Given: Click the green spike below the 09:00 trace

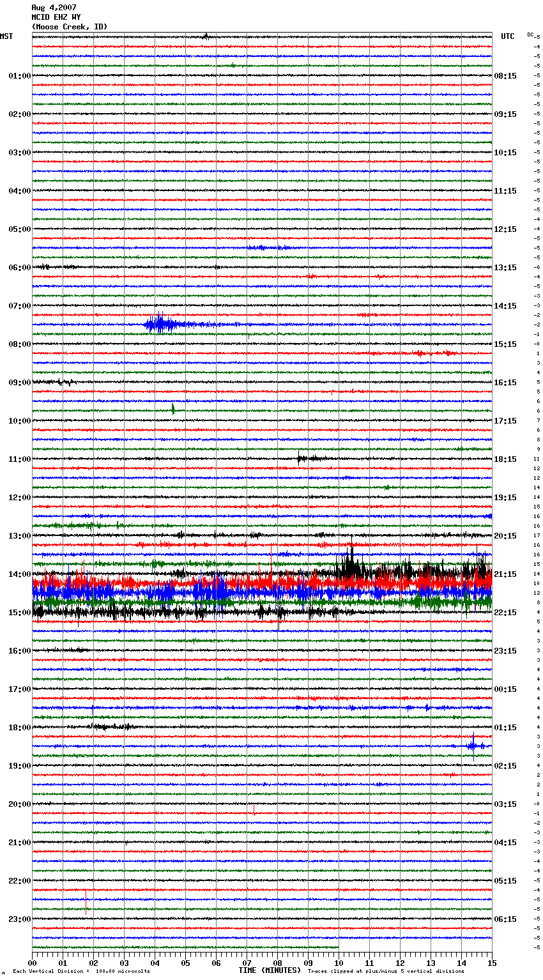Looking at the screenshot, I should coord(173,409).
